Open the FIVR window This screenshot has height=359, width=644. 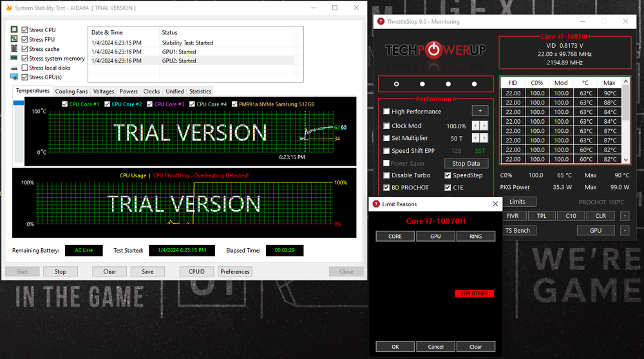[x=513, y=216]
